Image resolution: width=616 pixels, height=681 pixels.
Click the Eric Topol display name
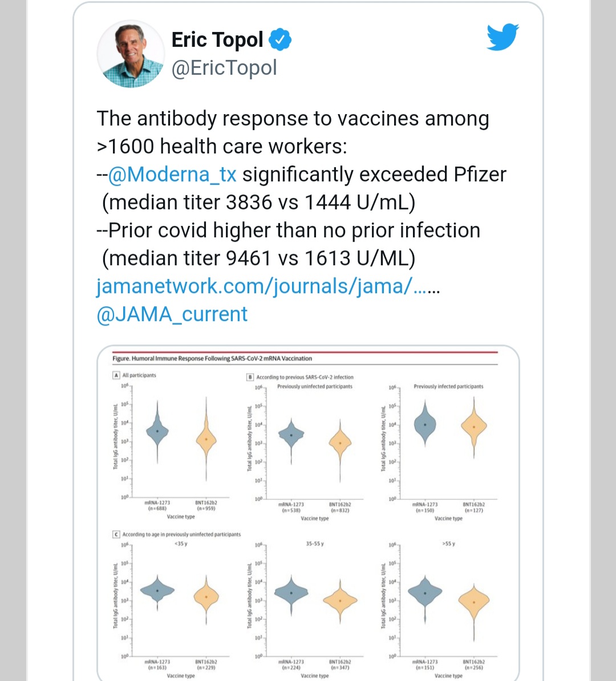217,39
